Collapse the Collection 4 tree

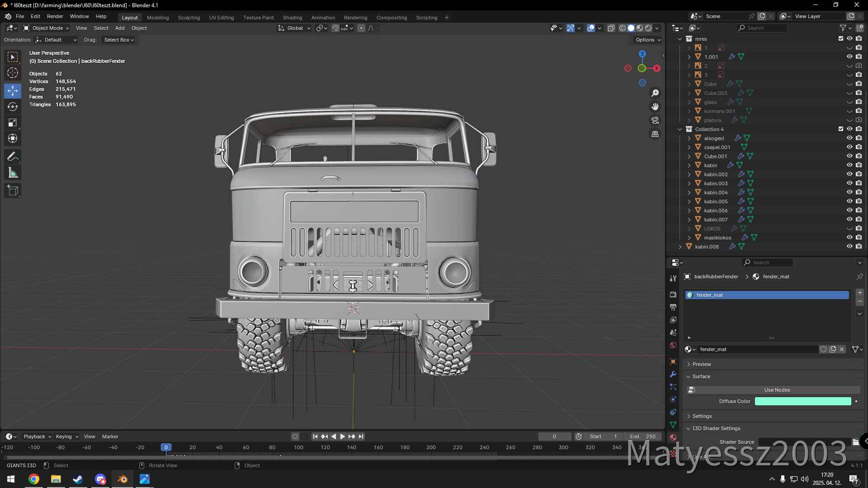coord(680,129)
